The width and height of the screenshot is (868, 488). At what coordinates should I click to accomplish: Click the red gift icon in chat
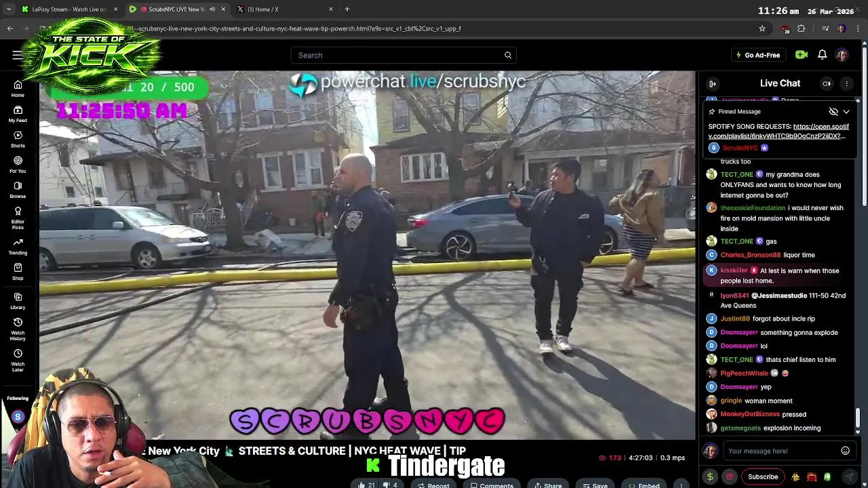pos(730,476)
